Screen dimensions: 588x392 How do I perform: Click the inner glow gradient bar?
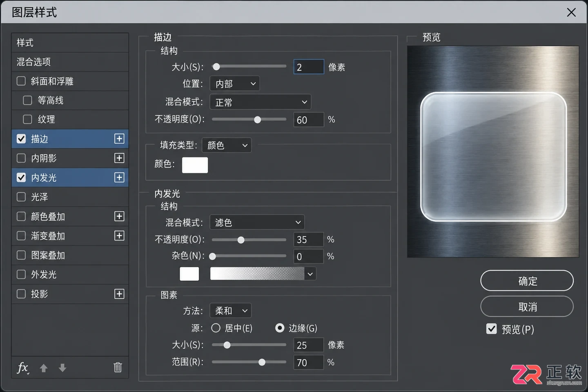pos(257,274)
